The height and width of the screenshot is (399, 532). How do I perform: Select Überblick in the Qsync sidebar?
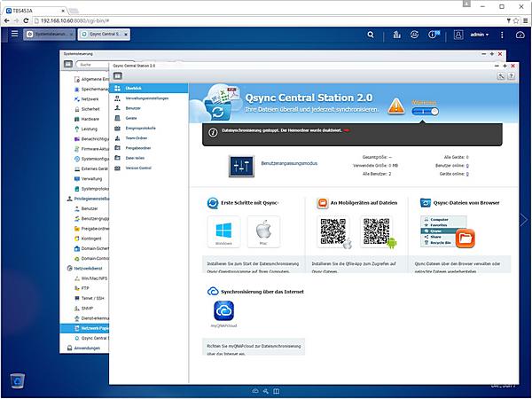(149, 88)
